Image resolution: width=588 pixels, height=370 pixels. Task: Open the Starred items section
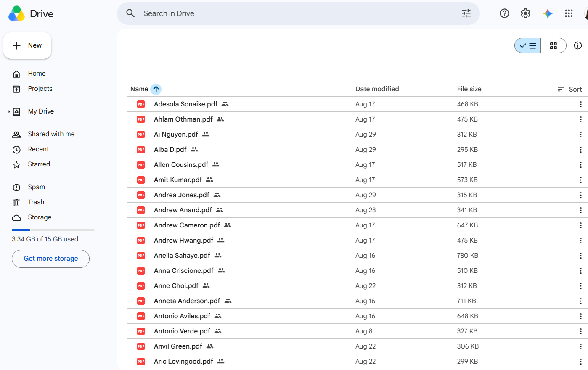pos(39,164)
